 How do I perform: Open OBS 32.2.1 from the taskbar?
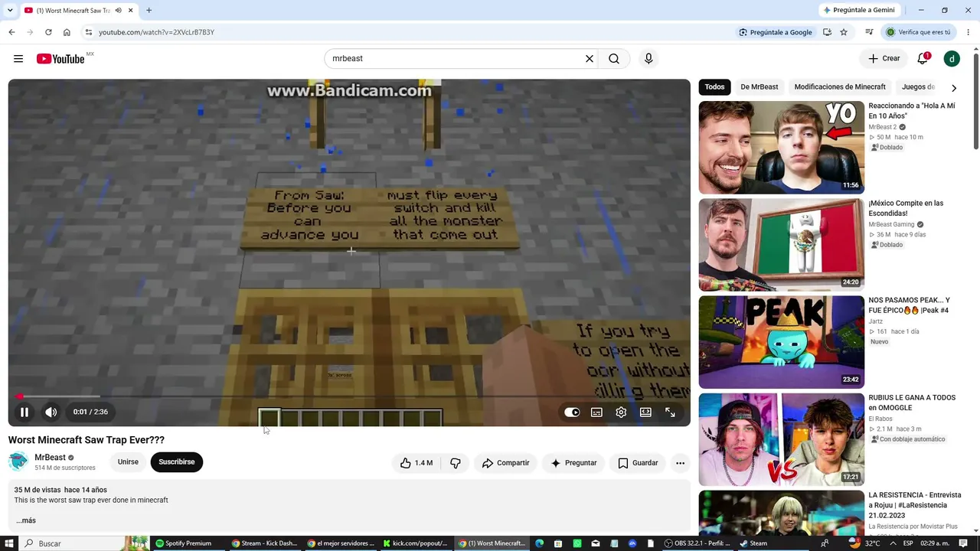(697, 543)
